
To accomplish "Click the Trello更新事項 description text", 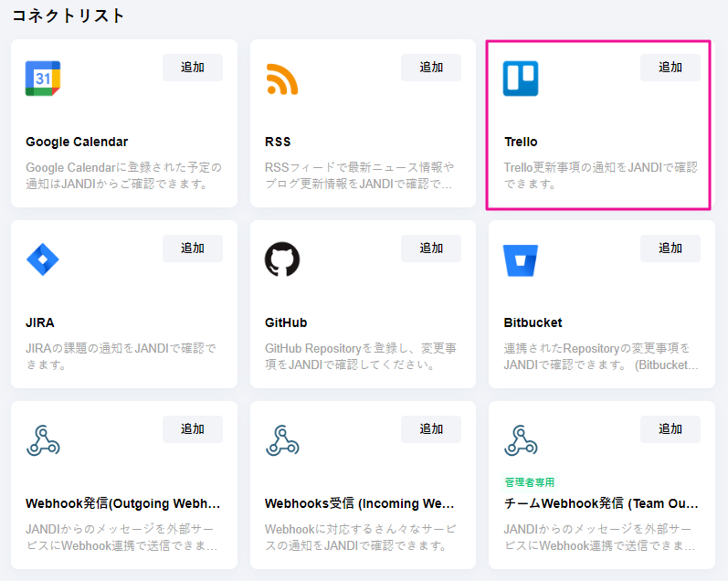I will (x=600, y=175).
